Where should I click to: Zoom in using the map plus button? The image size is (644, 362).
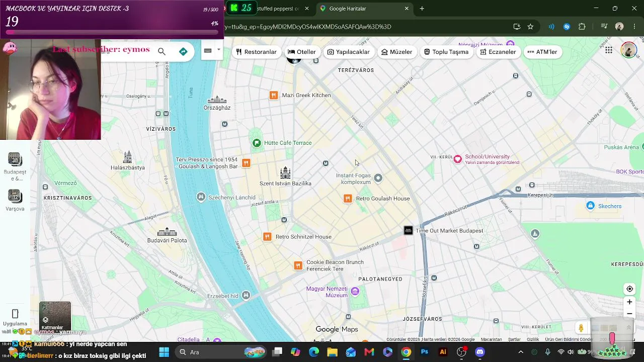629,302
